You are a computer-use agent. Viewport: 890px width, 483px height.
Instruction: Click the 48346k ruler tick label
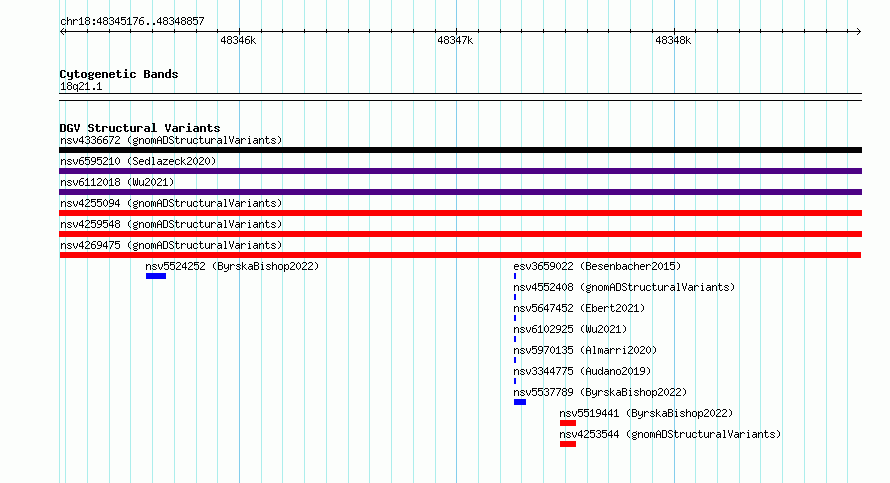click(x=238, y=40)
